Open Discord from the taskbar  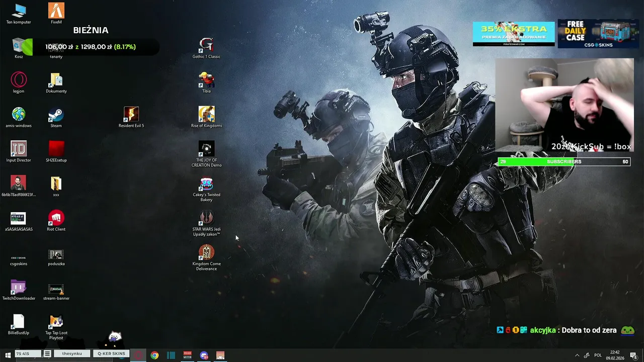point(204,355)
